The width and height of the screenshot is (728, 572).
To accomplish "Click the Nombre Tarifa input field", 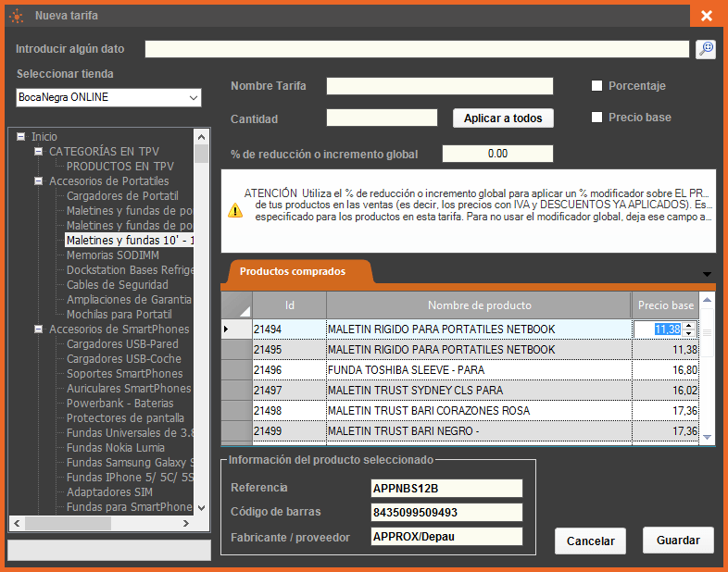I will tap(439, 86).
